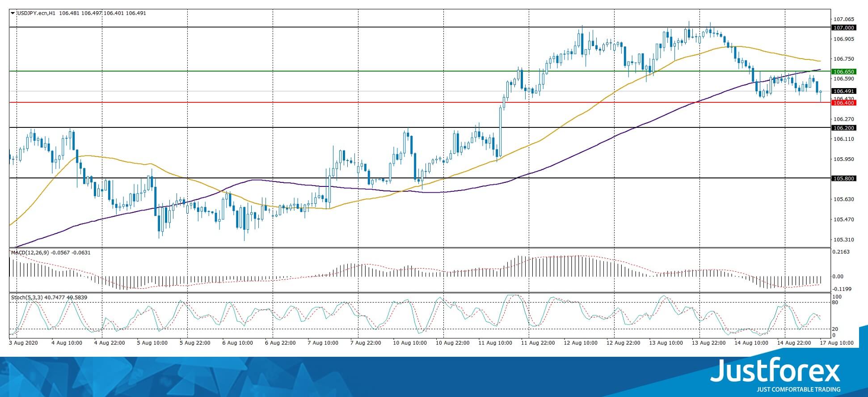Click the 6 Aug 10:00 time label
Image resolution: width=868 pixels, height=397 pixels.
coord(238,343)
